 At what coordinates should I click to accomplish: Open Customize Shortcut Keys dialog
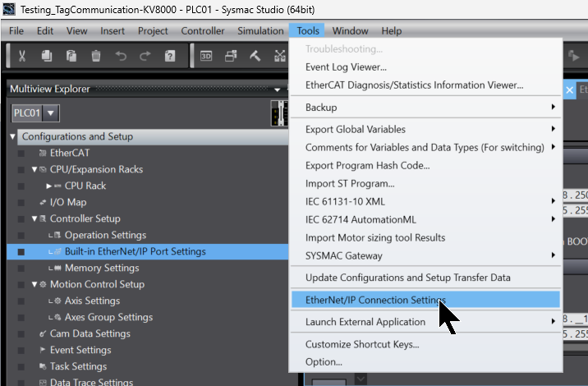pos(425,344)
